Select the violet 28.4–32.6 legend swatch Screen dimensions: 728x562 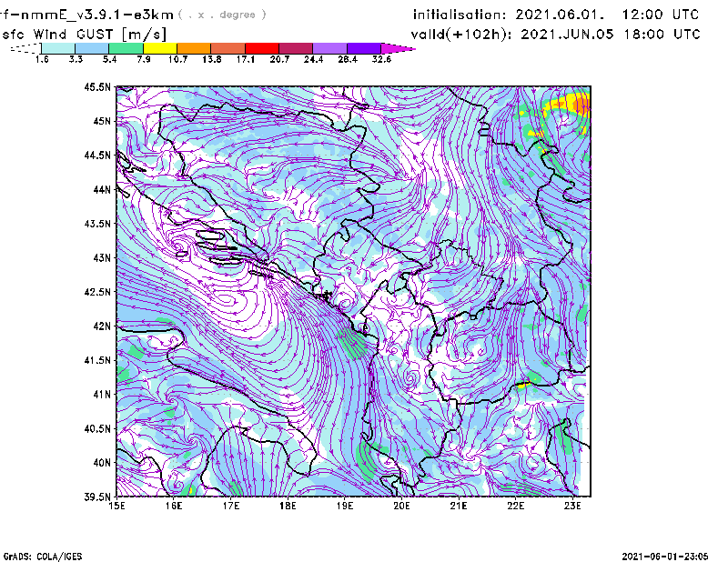pos(364,48)
